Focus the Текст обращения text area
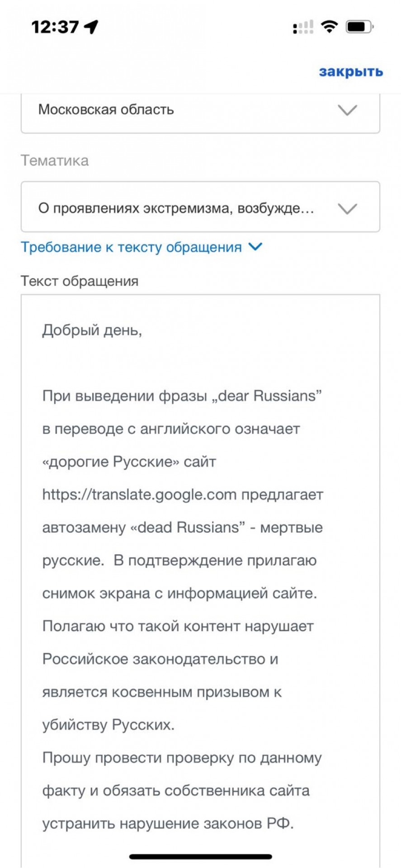 point(200,581)
